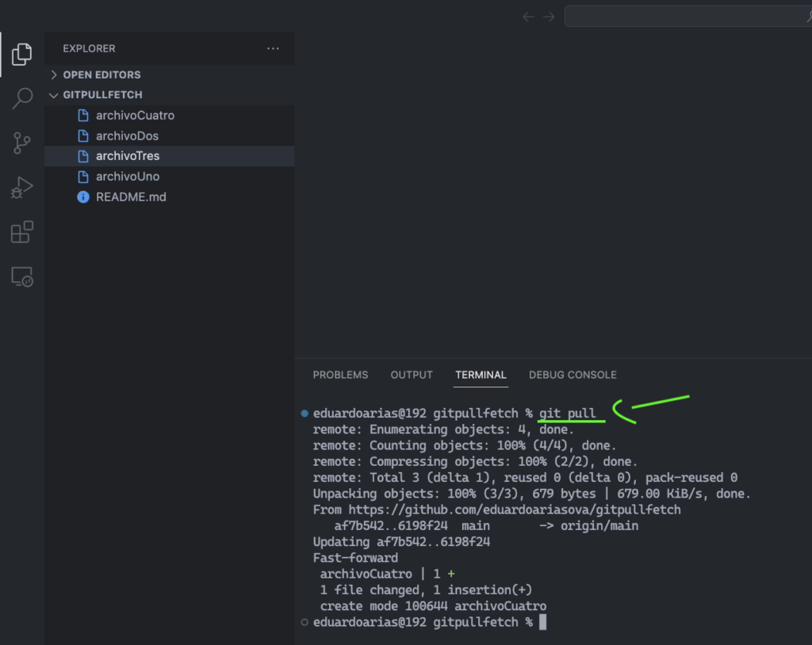Image resolution: width=812 pixels, height=645 pixels.
Task: Click 'Unpacking objects' terminal line
Action: pos(532,494)
